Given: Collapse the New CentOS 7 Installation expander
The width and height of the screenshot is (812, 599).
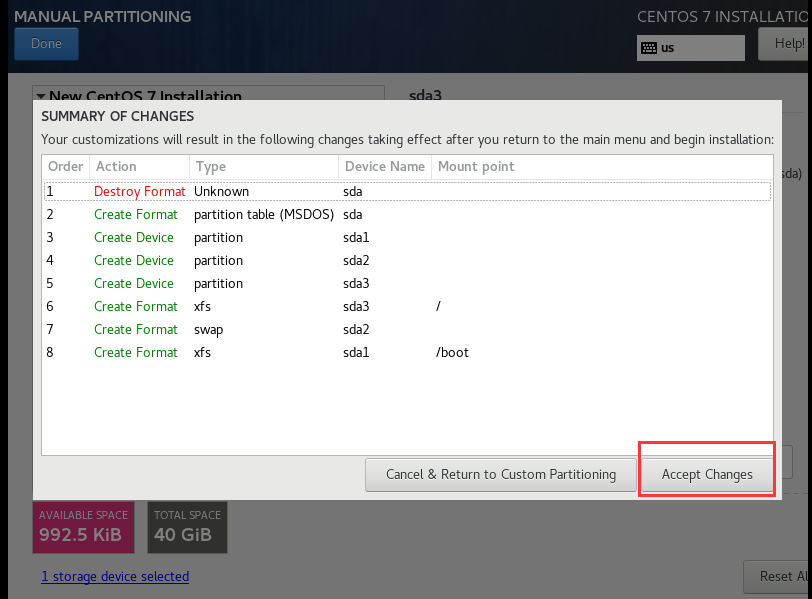Looking at the screenshot, I should coord(41,96).
